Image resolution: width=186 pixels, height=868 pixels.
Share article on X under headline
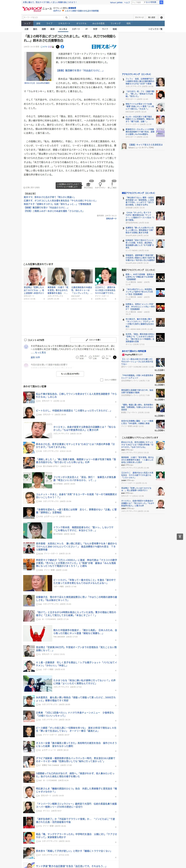57,47
